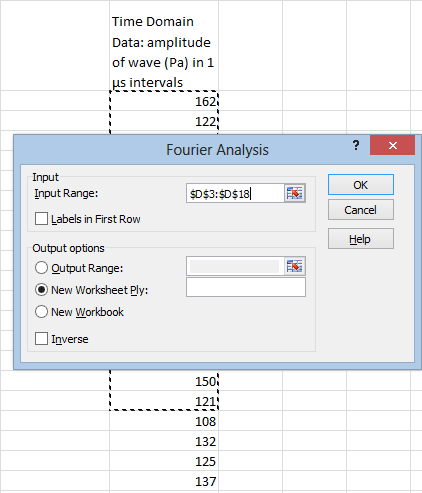This screenshot has width=422, height=493.
Task: Choose the New Workbook radio button
Action: coord(41,312)
